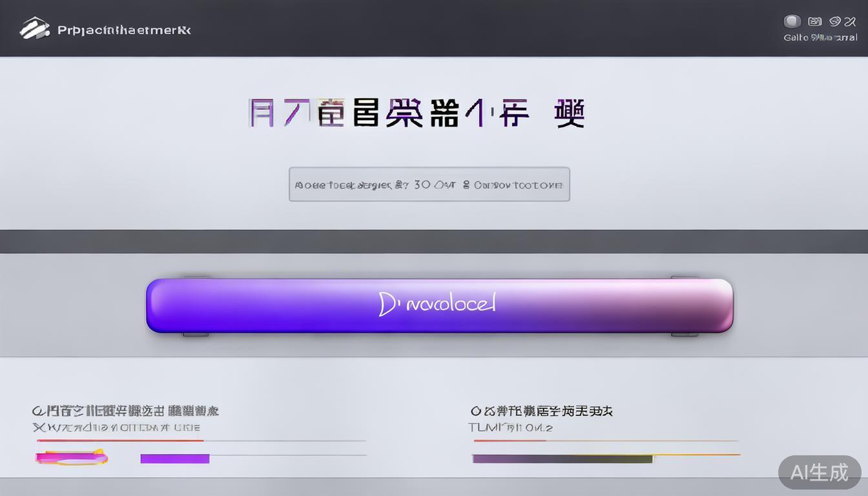Expand the dark divider strip below the header
This screenshot has width=868, height=496.
(434, 240)
